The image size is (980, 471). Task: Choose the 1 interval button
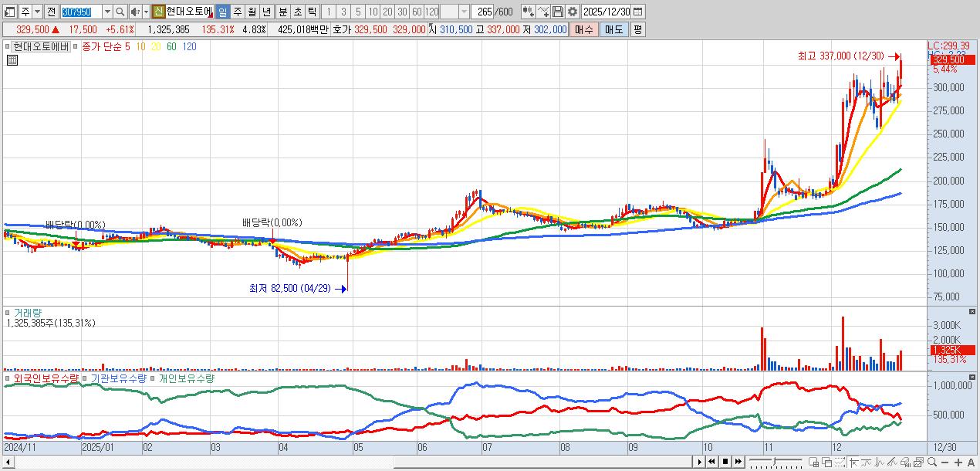(x=329, y=12)
